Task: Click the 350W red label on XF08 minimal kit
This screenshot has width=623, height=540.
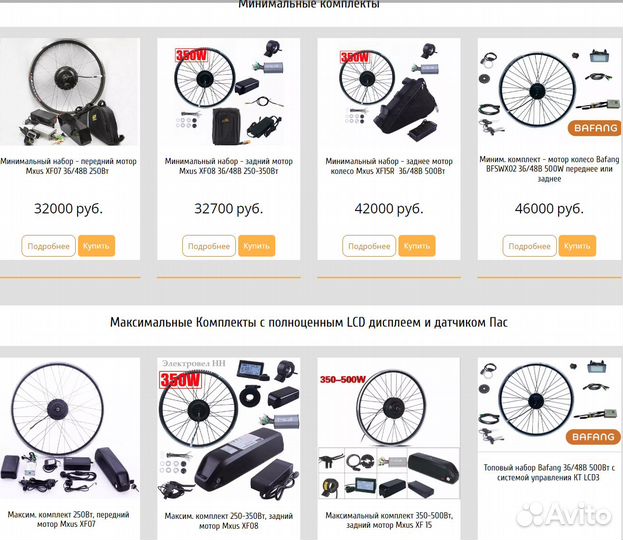Action: pyautogui.click(x=192, y=55)
